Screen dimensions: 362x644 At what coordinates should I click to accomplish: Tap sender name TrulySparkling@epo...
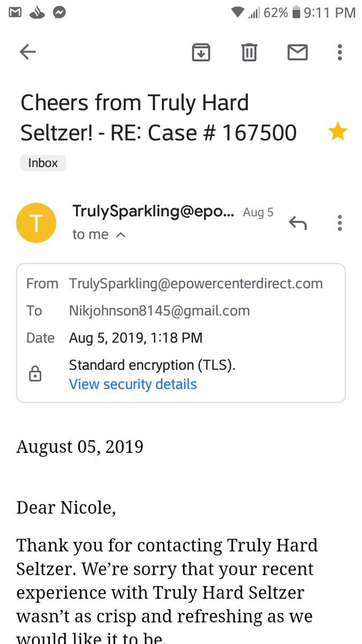coord(153,211)
